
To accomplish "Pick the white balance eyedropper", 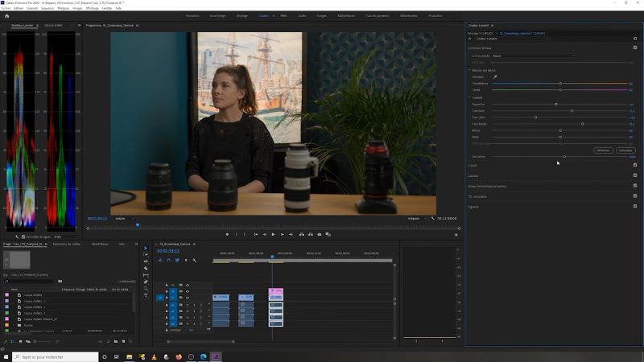I will click(495, 77).
